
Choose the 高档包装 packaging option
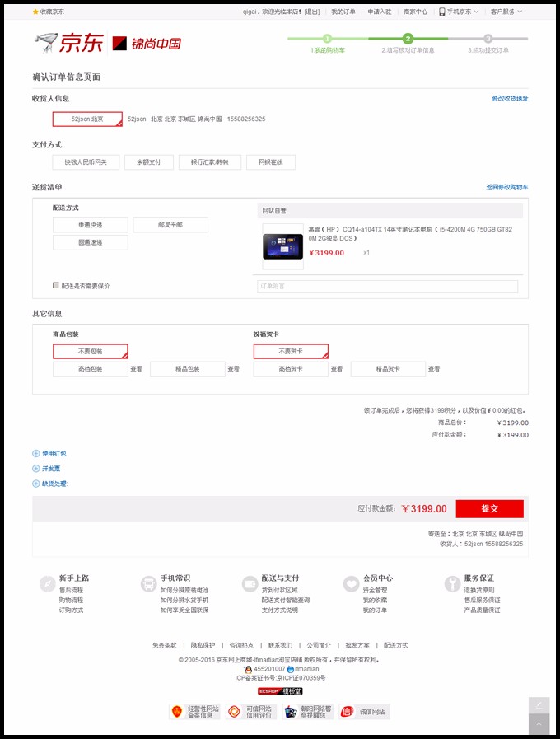point(90,368)
